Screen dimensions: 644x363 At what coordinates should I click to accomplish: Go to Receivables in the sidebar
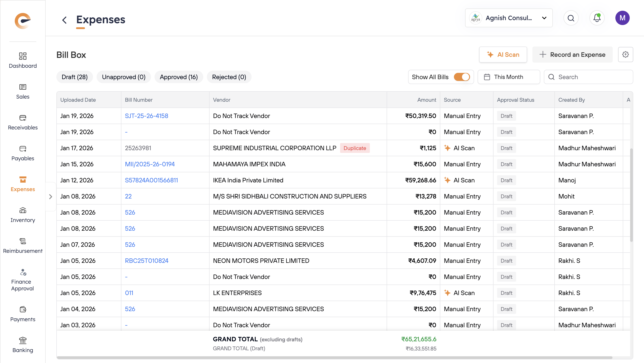[23, 118]
